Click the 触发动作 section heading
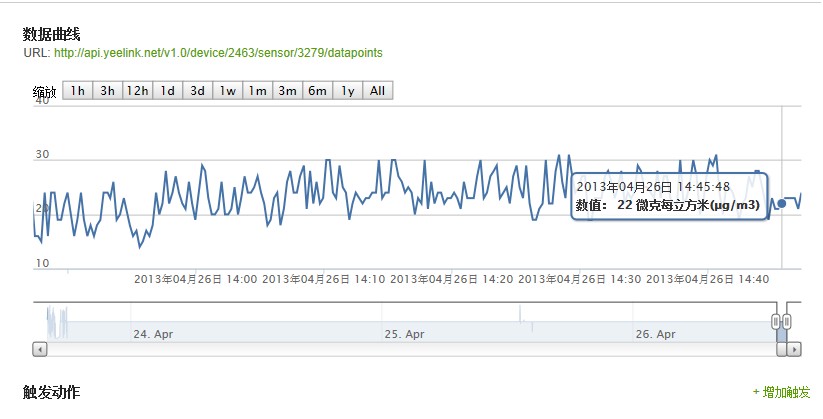This screenshot has width=823, height=419. [51, 392]
